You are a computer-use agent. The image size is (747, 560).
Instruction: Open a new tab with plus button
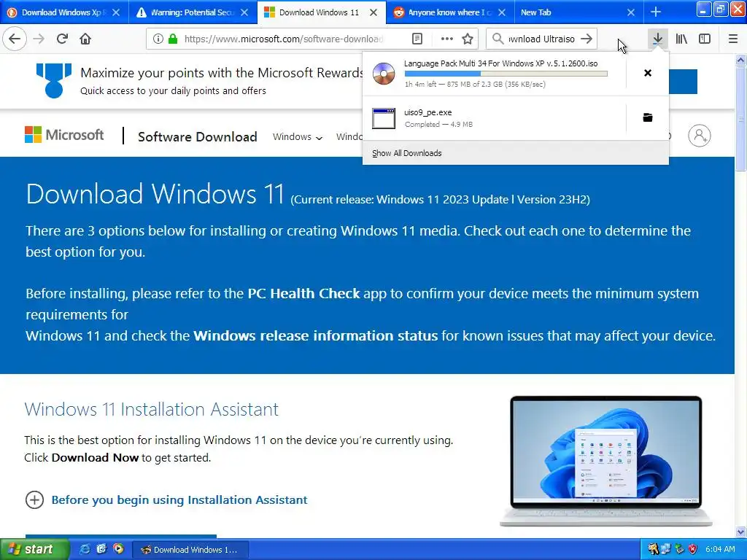[x=656, y=12]
